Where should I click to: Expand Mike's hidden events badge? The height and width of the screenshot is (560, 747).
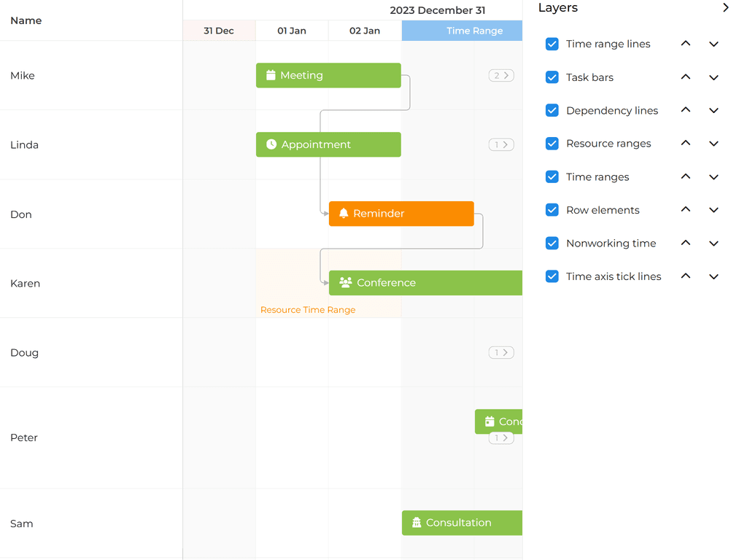point(501,75)
